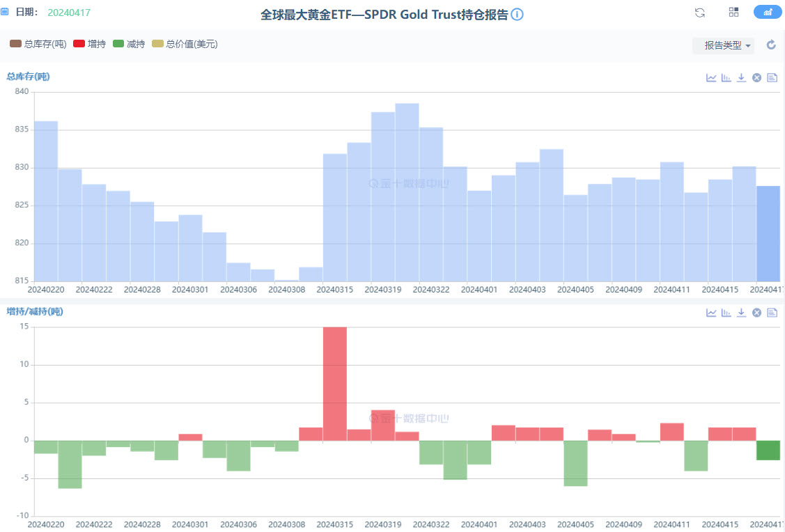Switch the 增持/减持(吨) chart to line view
This screenshot has height=532, width=785.
pyautogui.click(x=711, y=313)
